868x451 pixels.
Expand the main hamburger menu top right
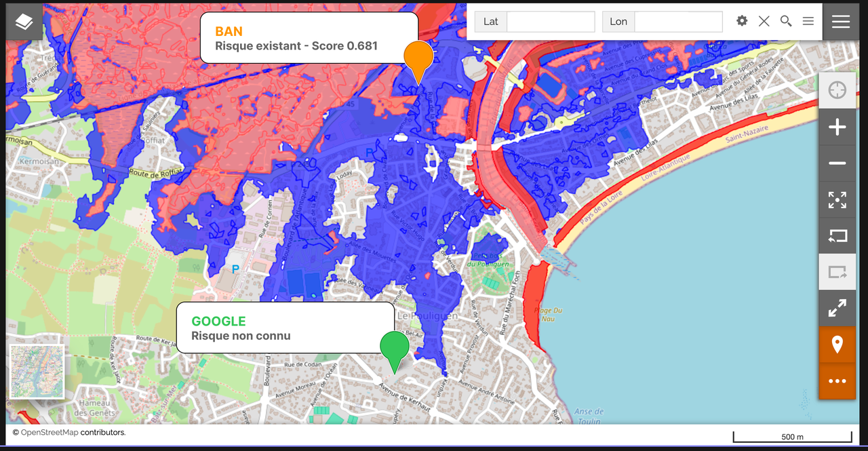point(840,21)
